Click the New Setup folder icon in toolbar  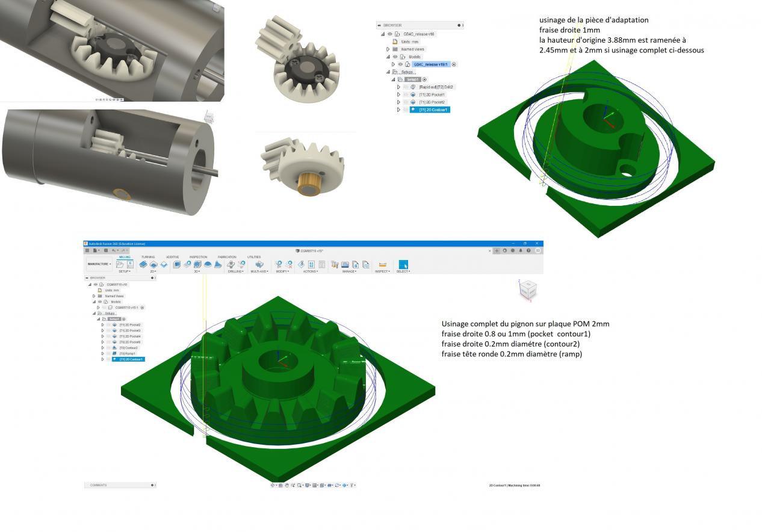pos(120,264)
